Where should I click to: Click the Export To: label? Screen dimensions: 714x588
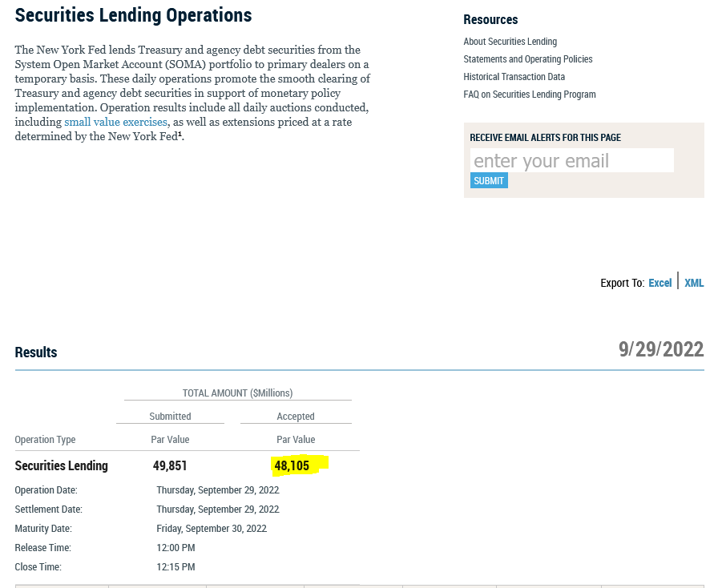point(623,283)
